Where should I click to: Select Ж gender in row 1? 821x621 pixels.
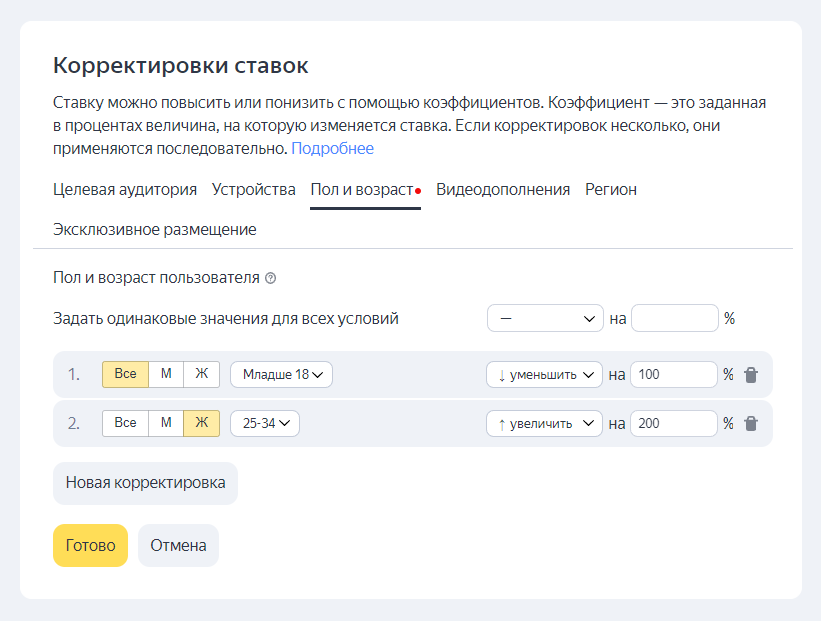pyautogui.click(x=201, y=374)
